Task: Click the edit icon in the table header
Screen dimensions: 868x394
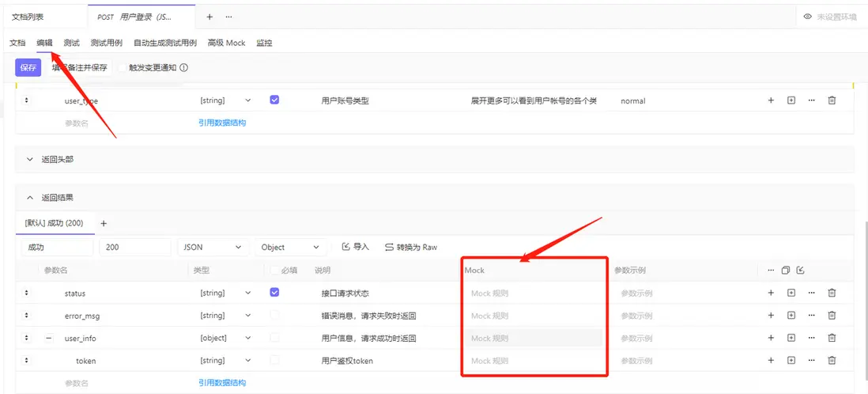Action: 800,271
